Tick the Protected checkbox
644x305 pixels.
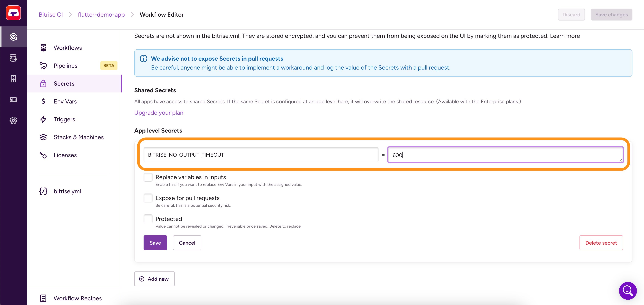click(148, 219)
